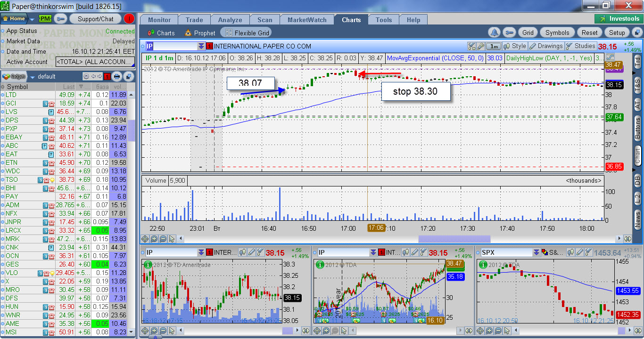
Task: Click the watchlist gear settings icon
Action: pos(86,76)
